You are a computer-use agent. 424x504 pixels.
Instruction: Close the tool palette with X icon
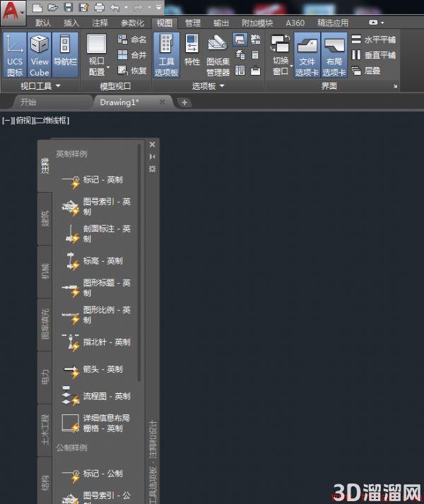(x=152, y=145)
